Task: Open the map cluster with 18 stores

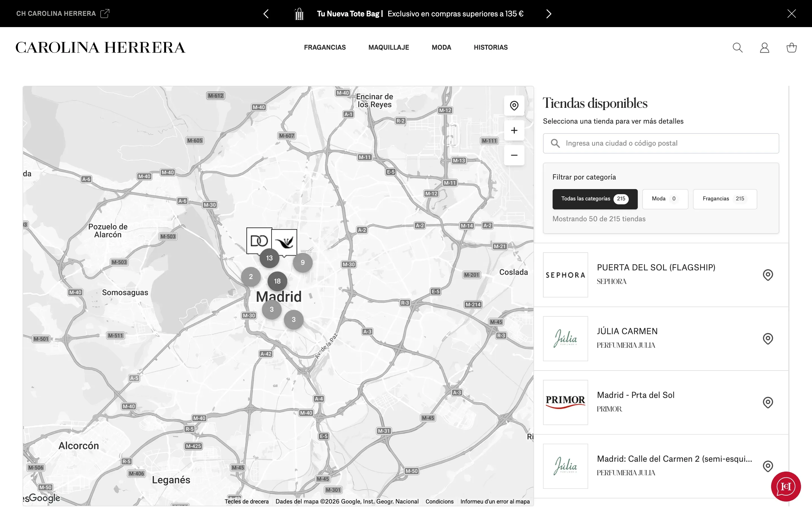Action: [277, 281]
